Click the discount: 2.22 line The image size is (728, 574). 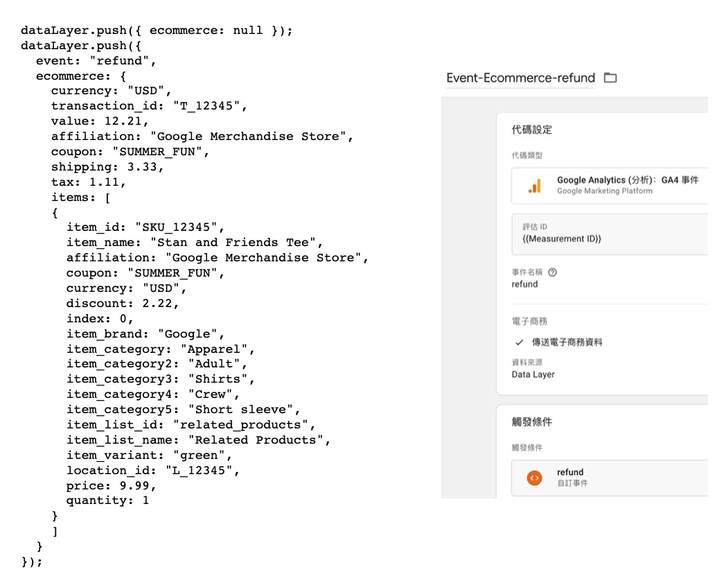(x=123, y=304)
